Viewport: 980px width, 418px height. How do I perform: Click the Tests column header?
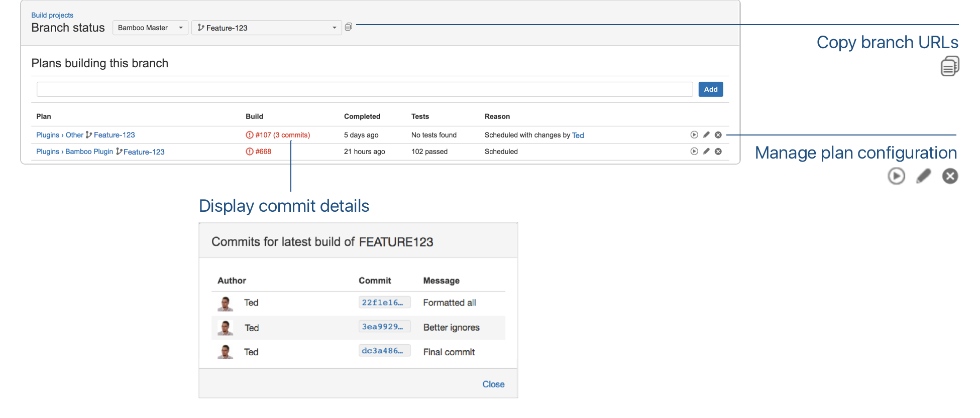(420, 116)
